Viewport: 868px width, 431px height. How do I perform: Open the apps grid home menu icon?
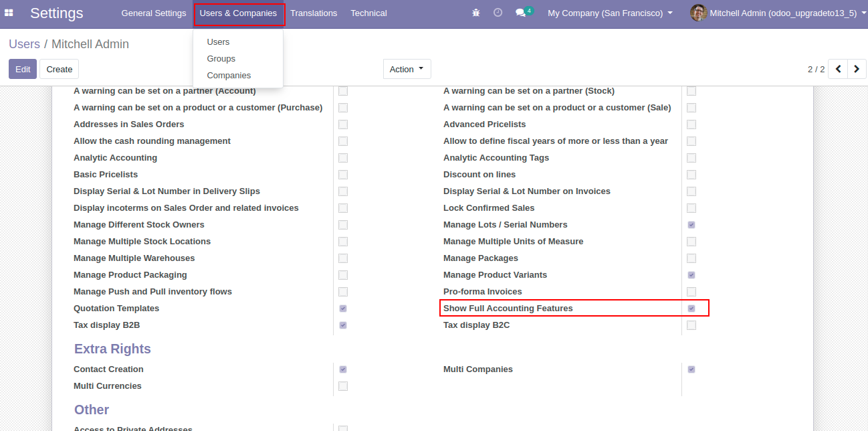[x=9, y=13]
